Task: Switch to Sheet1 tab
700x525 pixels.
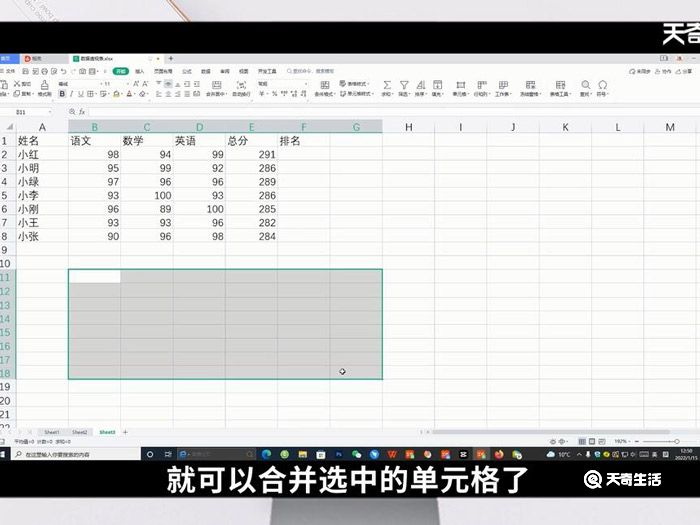Action: pyautogui.click(x=52, y=432)
